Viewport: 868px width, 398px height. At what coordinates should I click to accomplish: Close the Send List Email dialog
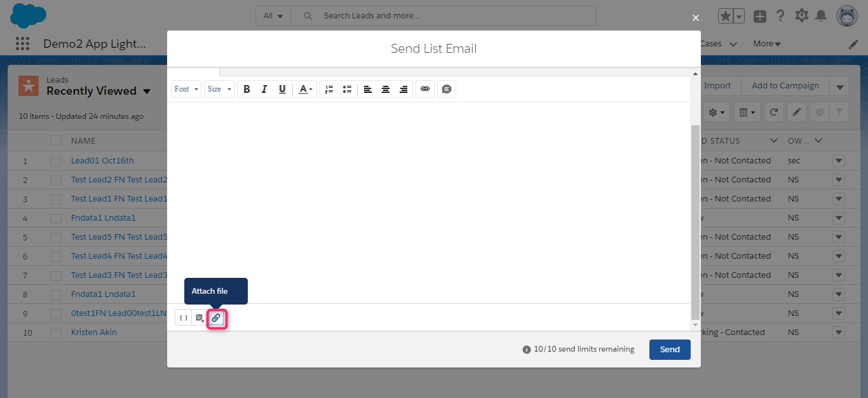pyautogui.click(x=696, y=18)
